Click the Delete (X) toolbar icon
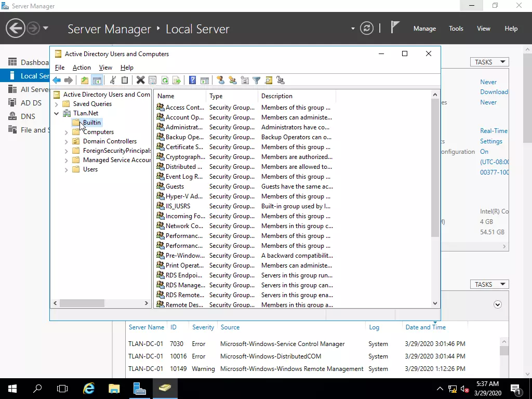The width and height of the screenshot is (532, 399). tap(140, 80)
